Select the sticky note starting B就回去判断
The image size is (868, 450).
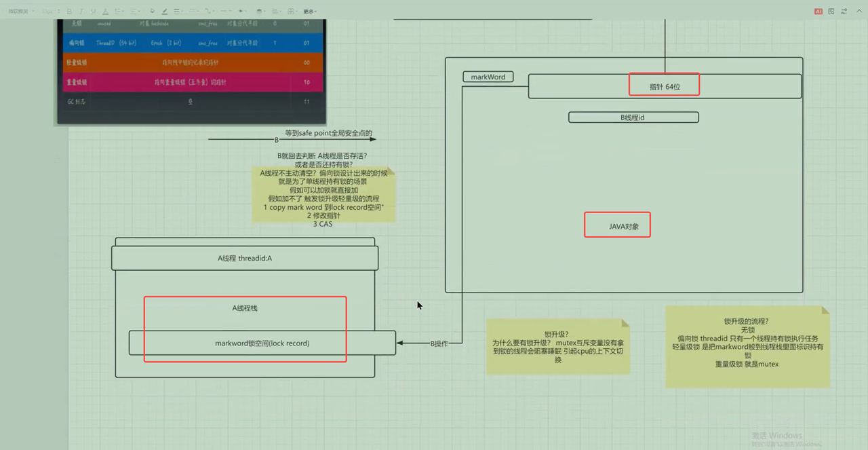coord(323,194)
